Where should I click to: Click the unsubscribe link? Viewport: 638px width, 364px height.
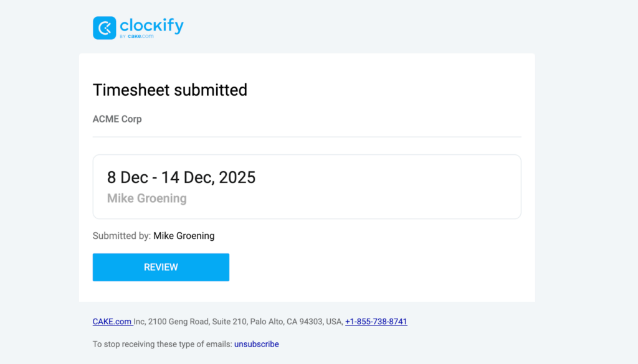click(256, 344)
